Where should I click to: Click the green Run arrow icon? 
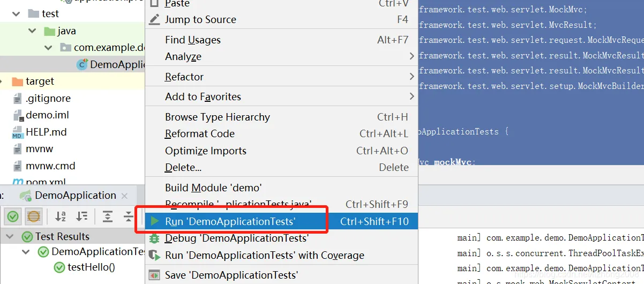pyautogui.click(x=155, y=221)
